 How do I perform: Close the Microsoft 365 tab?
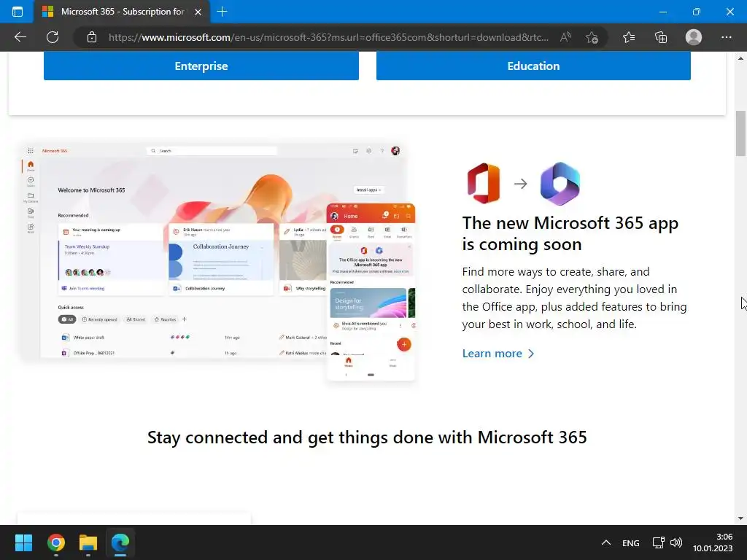coord(198,12)
